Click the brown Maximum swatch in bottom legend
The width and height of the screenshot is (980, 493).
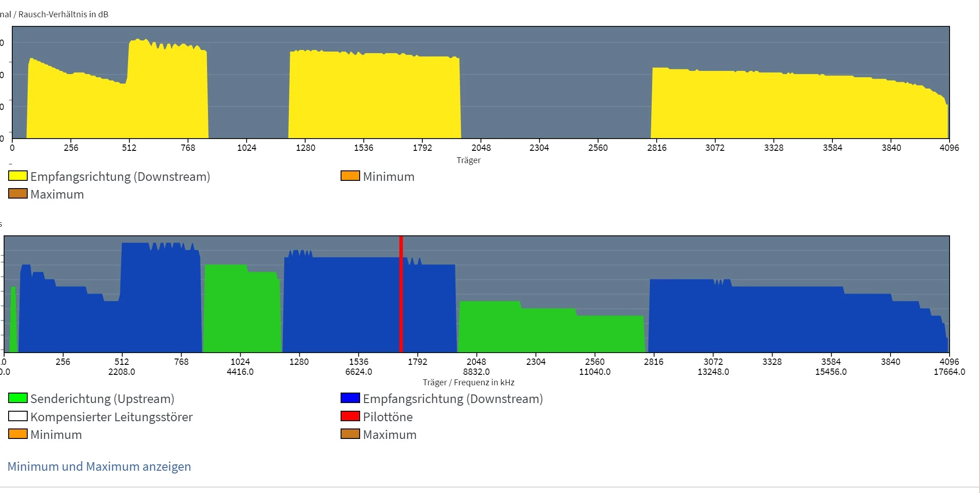350,434
